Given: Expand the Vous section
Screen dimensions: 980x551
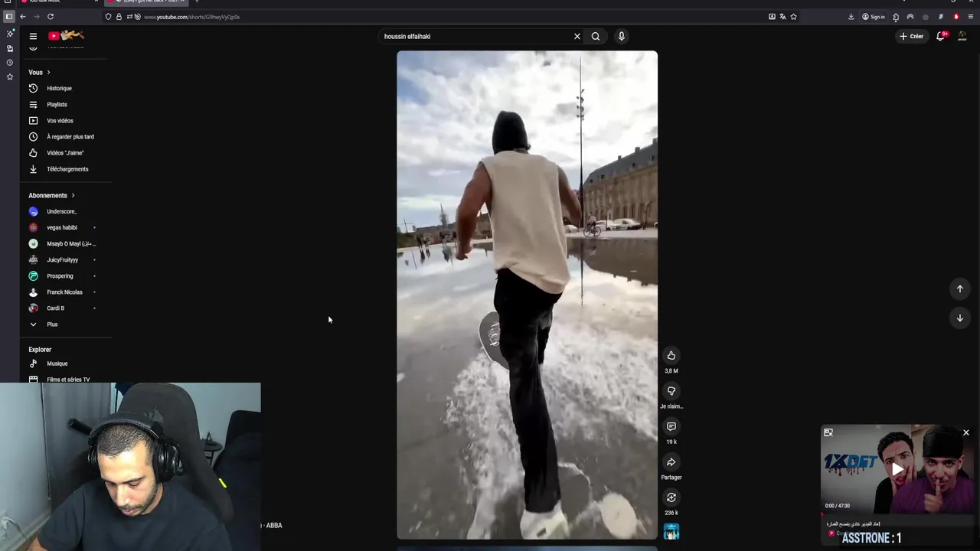Looking at the screenshot, I should [39, 73].
